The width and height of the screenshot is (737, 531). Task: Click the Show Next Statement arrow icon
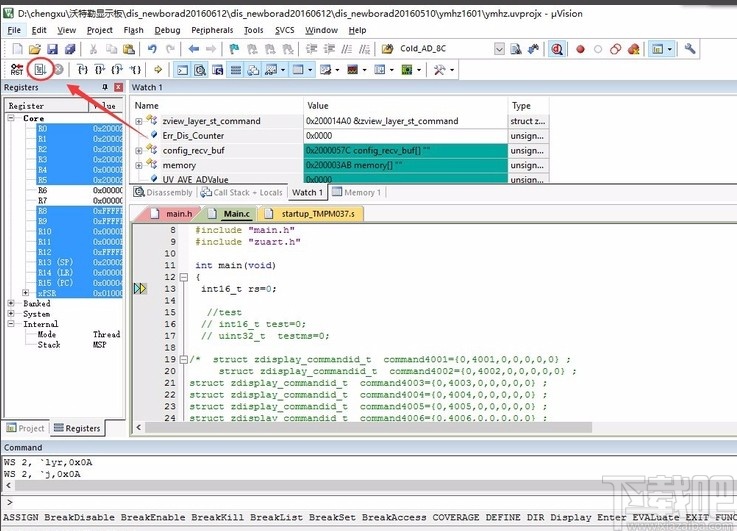[x=158, y=69]
